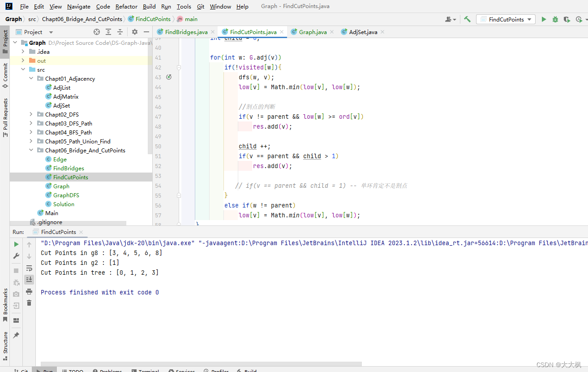Collapse the Chapt06_Bridge_And_CutPoints package
Viewport: 588px width, 372px height.
point(31,150)
